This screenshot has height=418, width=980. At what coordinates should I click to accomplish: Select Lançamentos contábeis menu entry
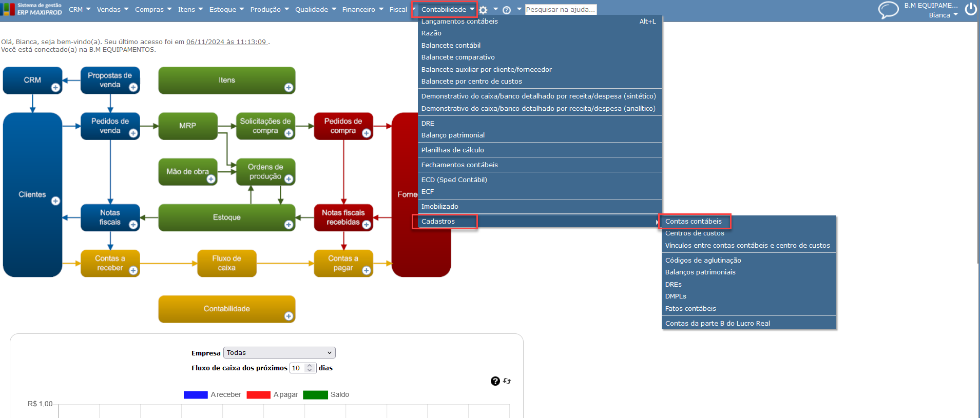539,22
